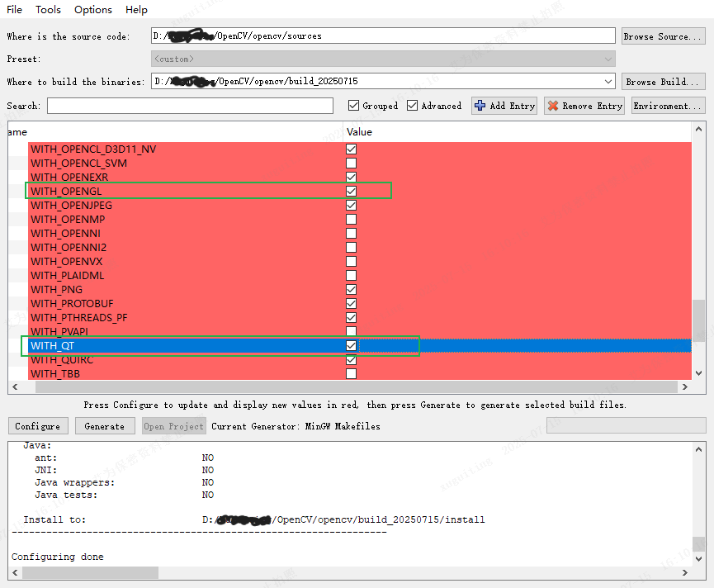Enable WITH_OPENNI2 checkbox
Image resolution: width=714 pixels, height=588 pixels.
pos(351,247)
